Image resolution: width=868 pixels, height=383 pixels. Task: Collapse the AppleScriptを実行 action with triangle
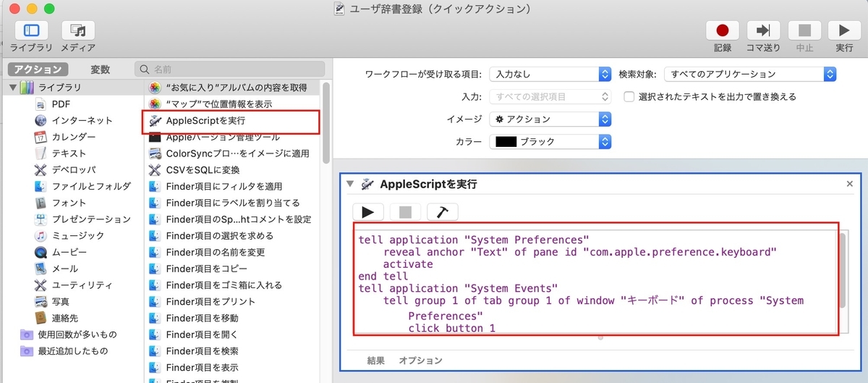tap(350, 184)
